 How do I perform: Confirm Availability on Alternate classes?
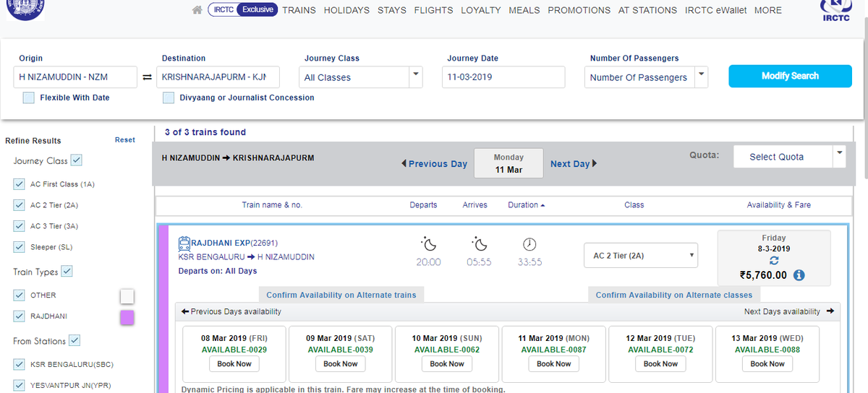674,295
